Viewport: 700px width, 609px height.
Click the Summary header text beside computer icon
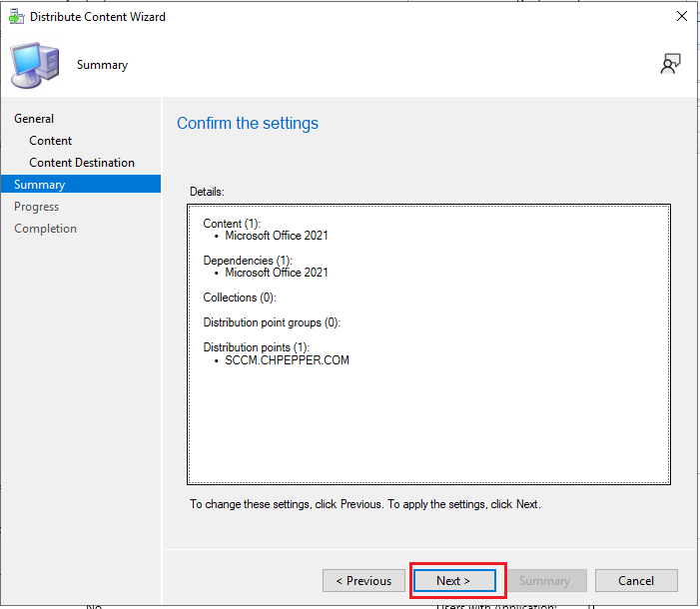click(102, 65)
